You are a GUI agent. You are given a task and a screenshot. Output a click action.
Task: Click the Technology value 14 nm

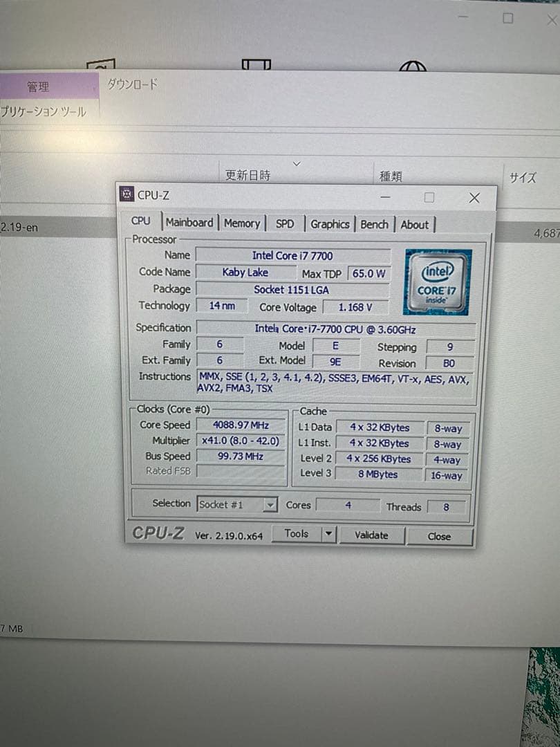point(222,306)
